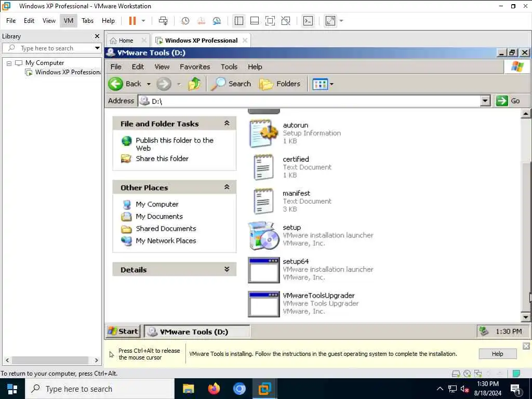Select the certified text document icon

[263, 167]
